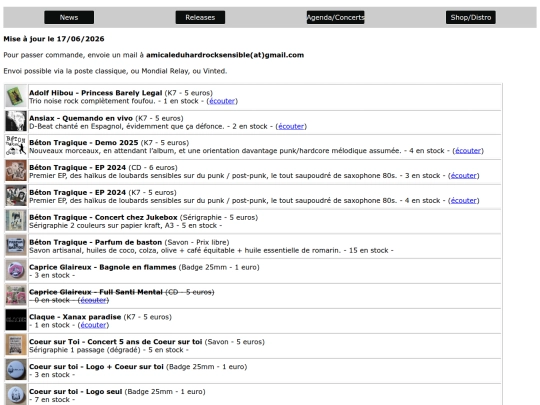This screenshot has height=405, width=540.
Task: Click Concert chez Jukebox sérigraphie thumbnail
Action: (16, 220)
